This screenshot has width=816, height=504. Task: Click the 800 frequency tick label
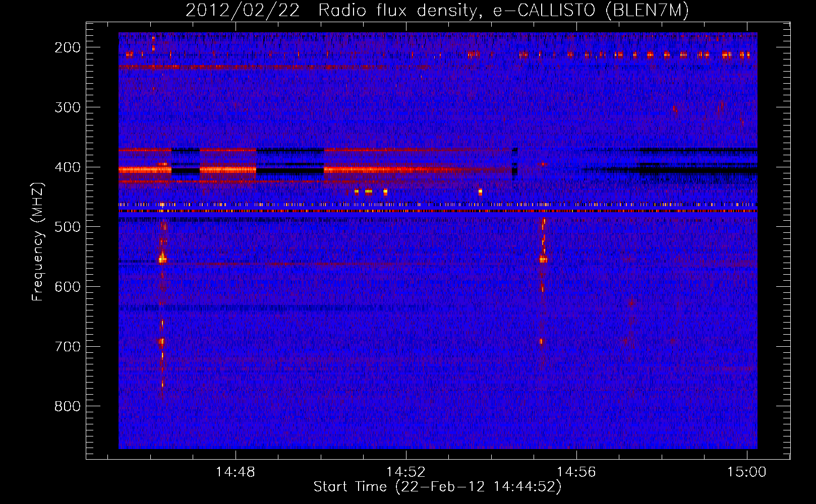point(68,406)
